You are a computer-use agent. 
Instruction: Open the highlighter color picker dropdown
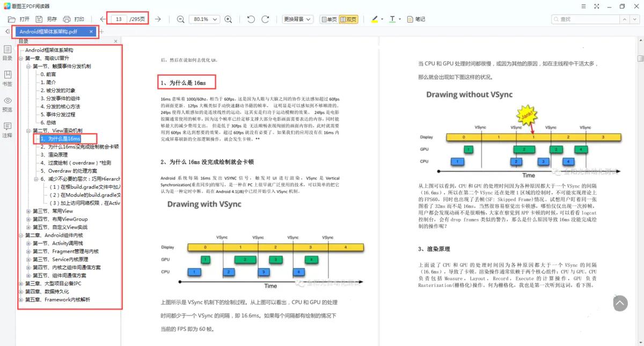(382, 19)
